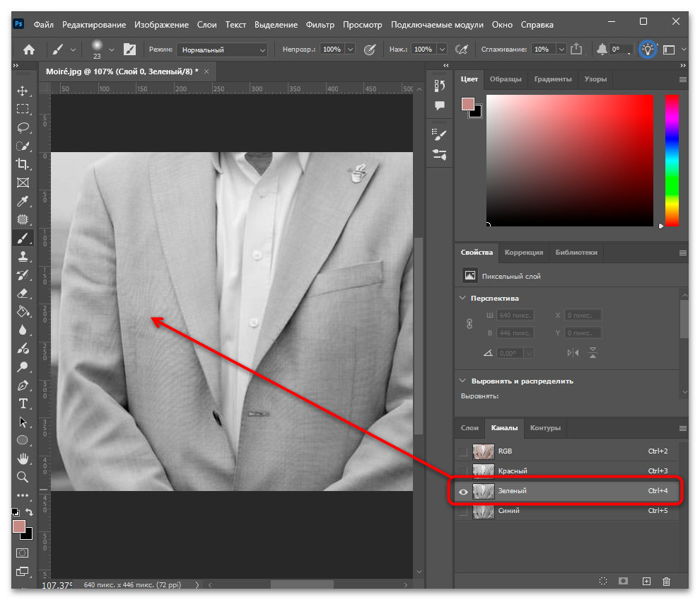Image resolution: width=700 pixels, height=600 pixels.
Task: Select the Hand tool
Action: (23, 458)
